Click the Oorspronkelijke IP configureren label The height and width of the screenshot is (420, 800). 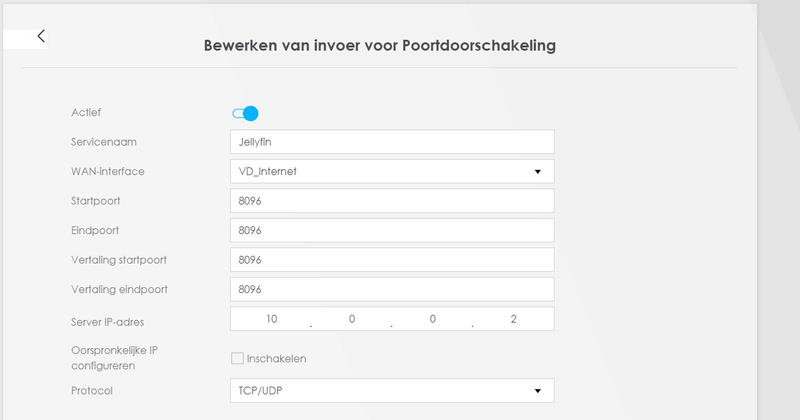pyautogui.click(x=114, y=358)
